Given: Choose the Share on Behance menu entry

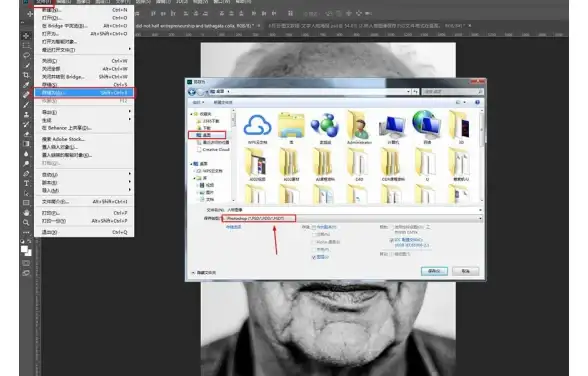Looking at the screenshot, I should tap(84, 128).
